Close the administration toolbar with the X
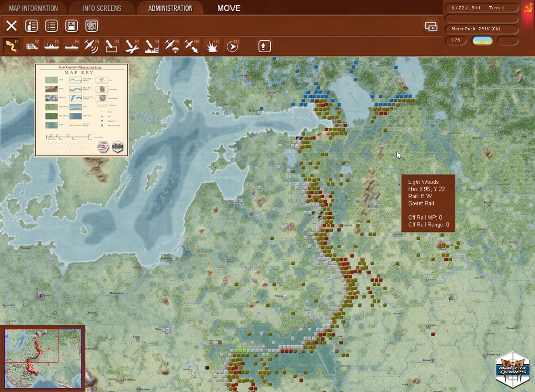 click(11, 26)
